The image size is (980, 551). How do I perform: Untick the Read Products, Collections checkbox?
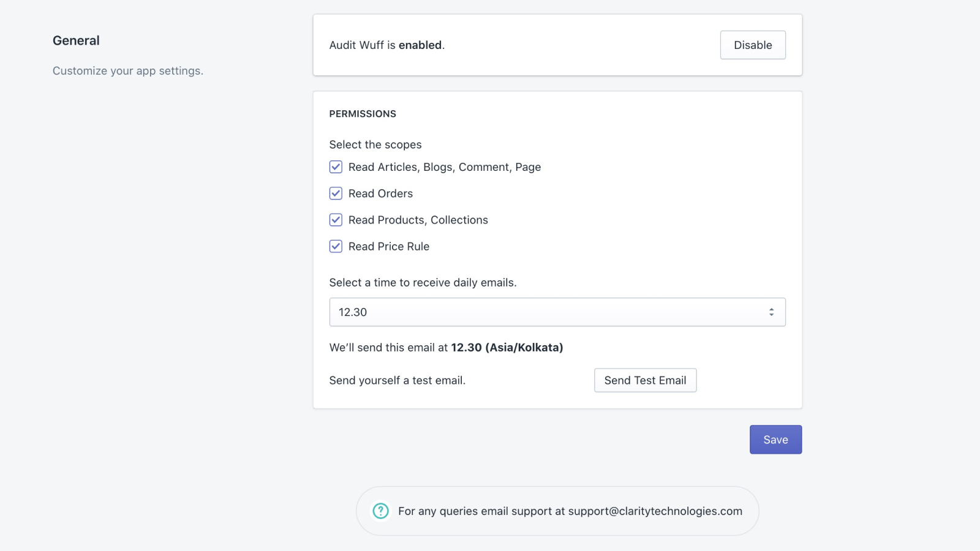pyautogui.click(x=336, y=220)
